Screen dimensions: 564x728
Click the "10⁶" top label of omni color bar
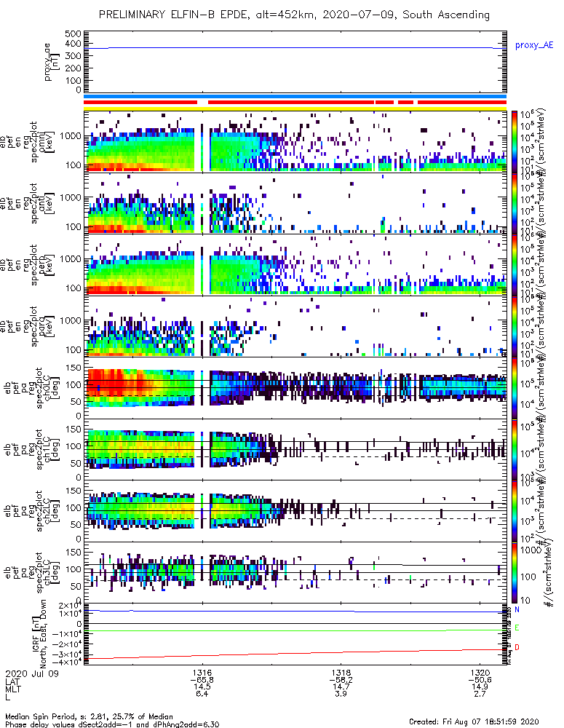click(526, 114)
